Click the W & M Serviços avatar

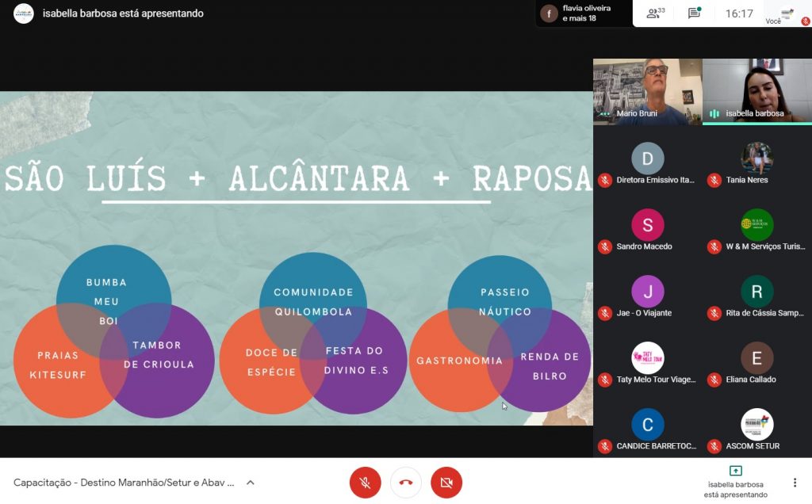[757, 224]
